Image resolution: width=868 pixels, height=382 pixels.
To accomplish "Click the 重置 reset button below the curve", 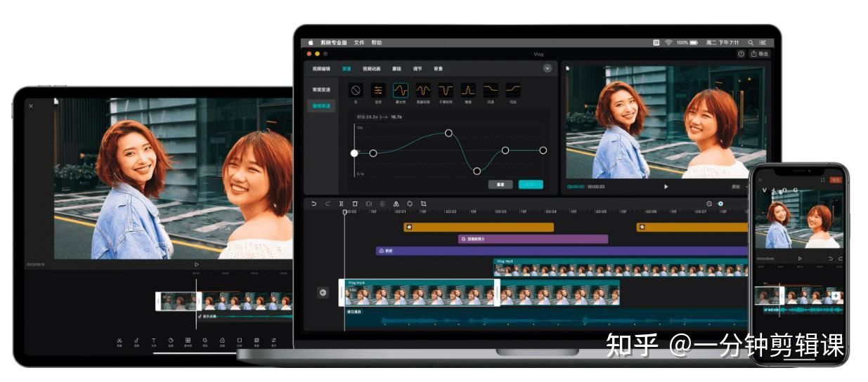I will [x=500, y=185].
